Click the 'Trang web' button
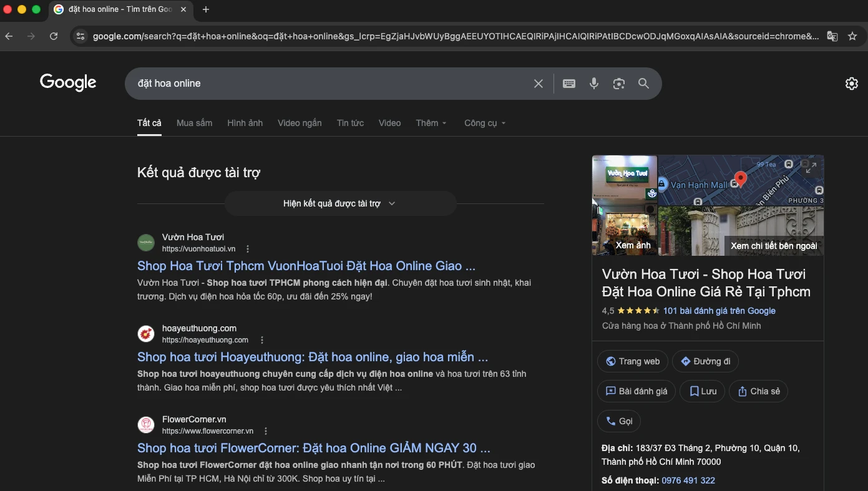Screen dimensions: 868x491 tap(633, 361)
